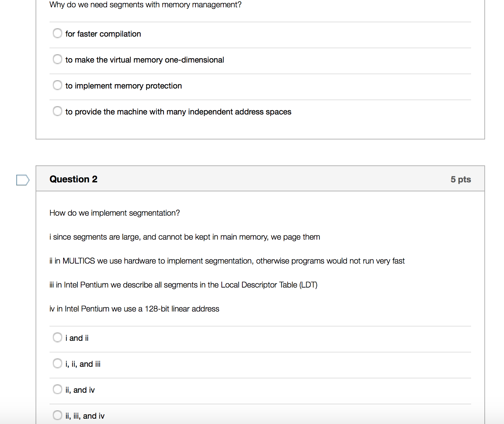Click the flag marker outline beside Question 2
The height and width of the screenshot is (424, 504).
tap(22, 180)
